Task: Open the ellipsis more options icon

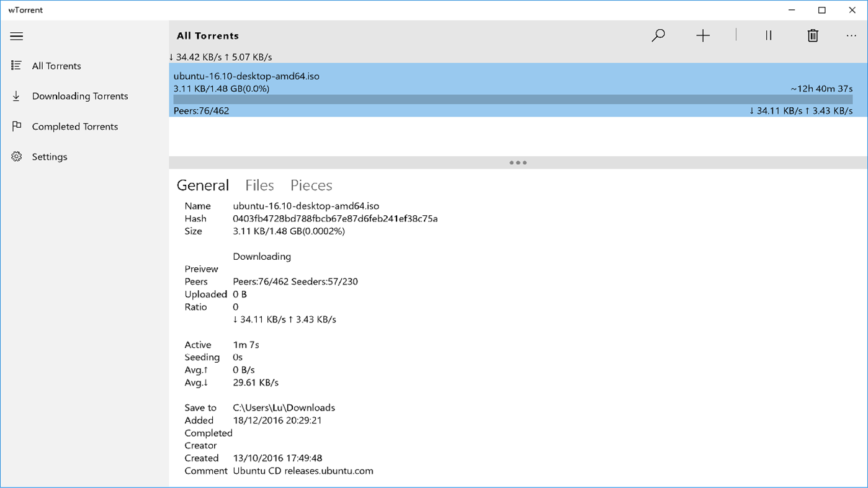Action: tap(851, 35)
